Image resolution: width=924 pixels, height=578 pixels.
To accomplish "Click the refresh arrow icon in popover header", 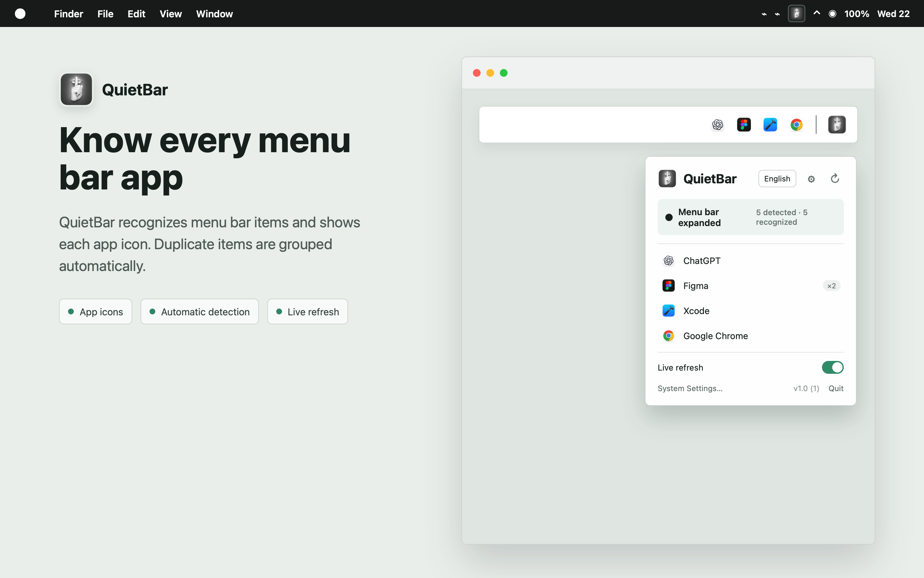I will (835, 179).
